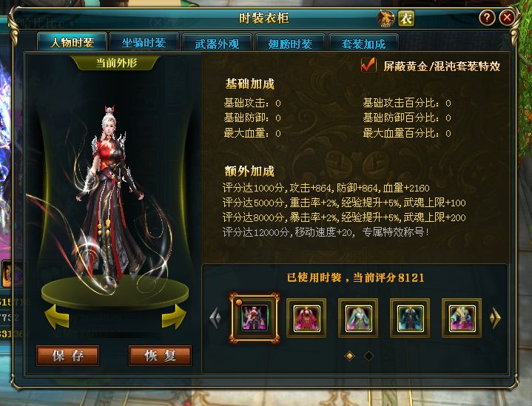
Task: Rotate character right with yellow arrow
Action: [x=174, y=317]
